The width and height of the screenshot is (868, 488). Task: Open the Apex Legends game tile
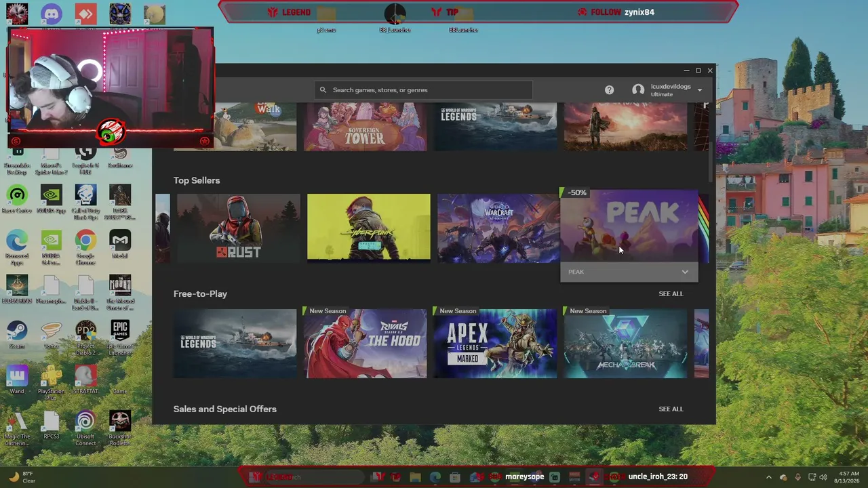click(495, 344)
